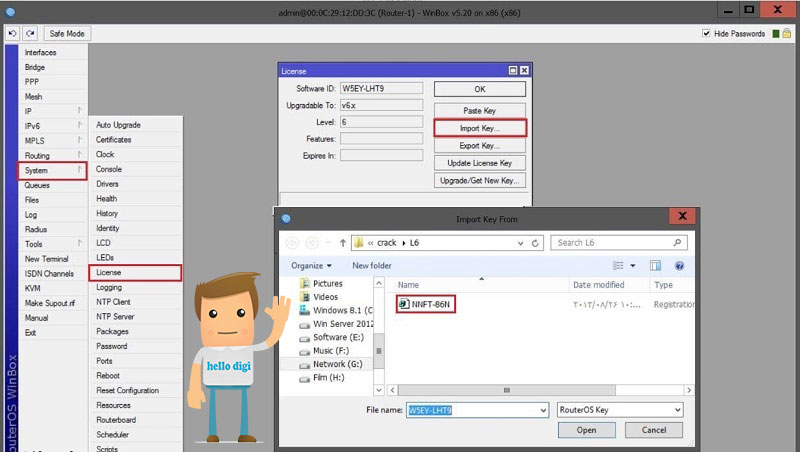
Task: Expand the Tools submenu
Action: [80, 243]
